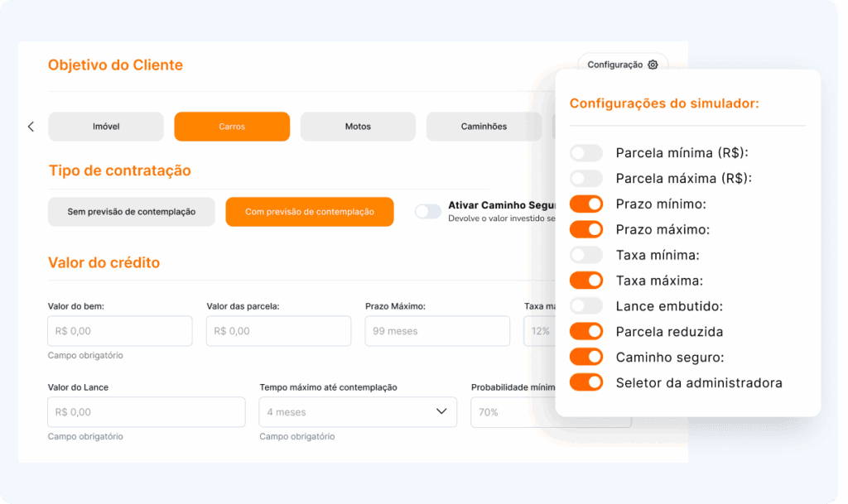The image size is (848, 504).
Task: Click the Valor do bem input field
Action: (120, 331)
